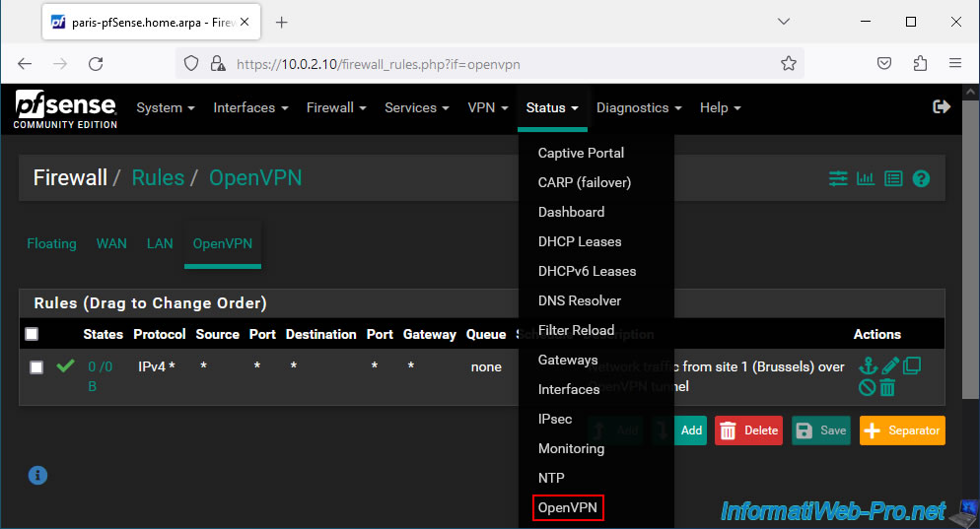The width and height of the screenshot is (980, 529).
Task: Open DHCPv6 Leases status
Action: point(587,271)
